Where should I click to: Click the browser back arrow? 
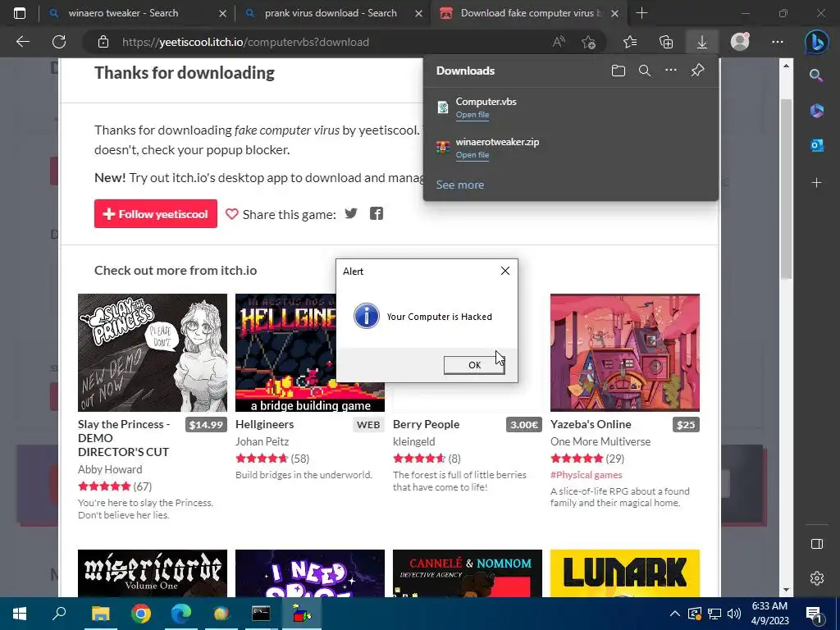(x=22, y=42)
